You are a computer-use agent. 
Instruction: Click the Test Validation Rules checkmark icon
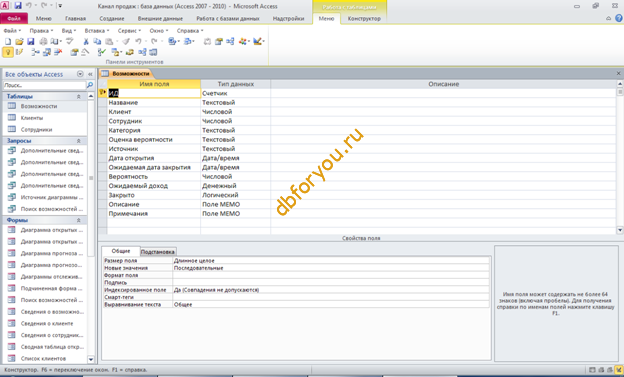coord(102,52)
